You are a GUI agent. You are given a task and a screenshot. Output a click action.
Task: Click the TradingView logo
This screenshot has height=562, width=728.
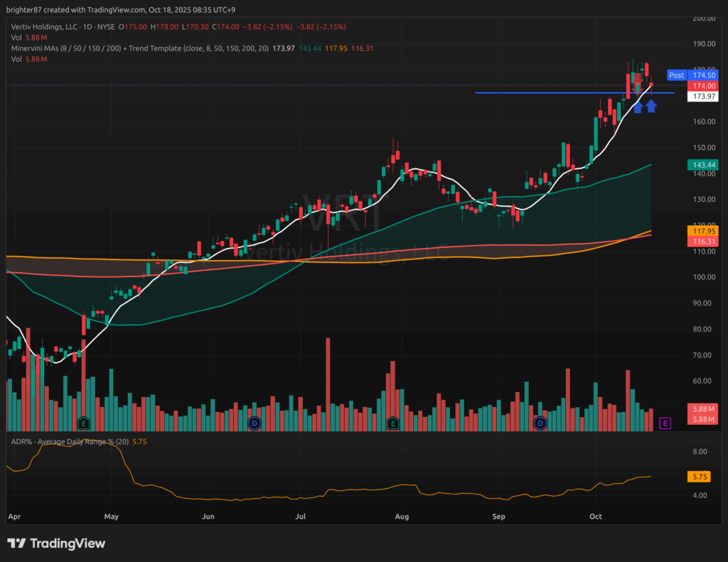tap(56, 544)
